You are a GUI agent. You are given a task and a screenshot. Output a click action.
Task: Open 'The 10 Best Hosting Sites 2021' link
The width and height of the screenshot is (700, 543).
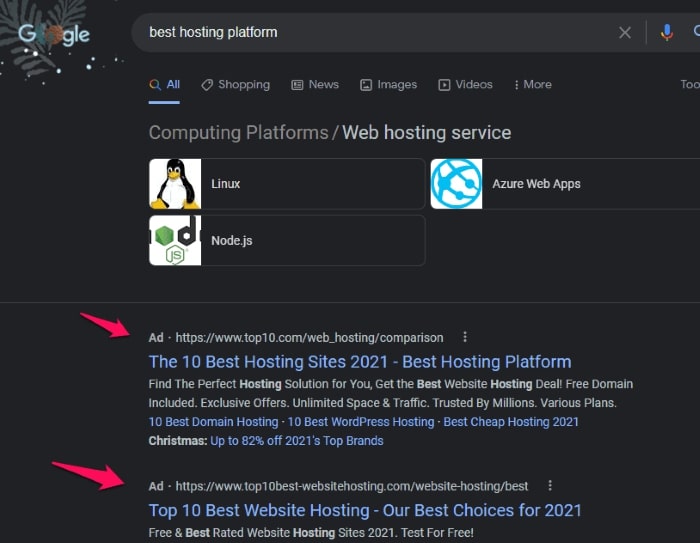pyautogui.click(x=360, y=362)
